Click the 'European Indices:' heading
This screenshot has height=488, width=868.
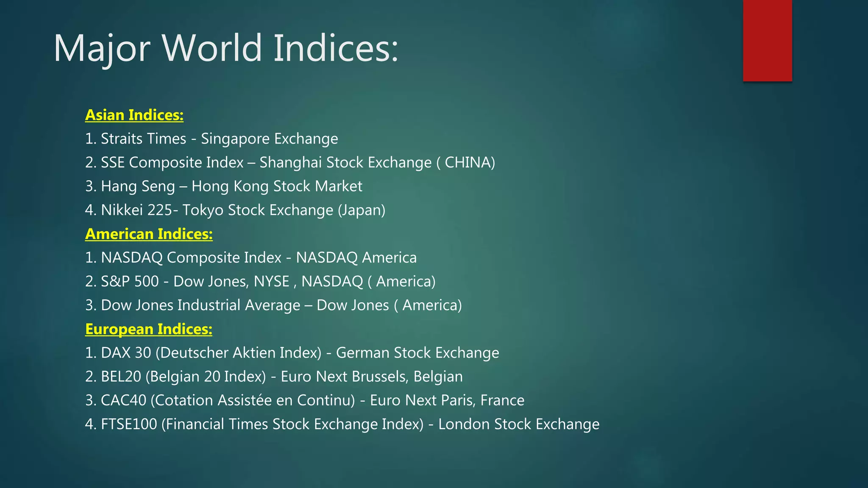(149, 329)
